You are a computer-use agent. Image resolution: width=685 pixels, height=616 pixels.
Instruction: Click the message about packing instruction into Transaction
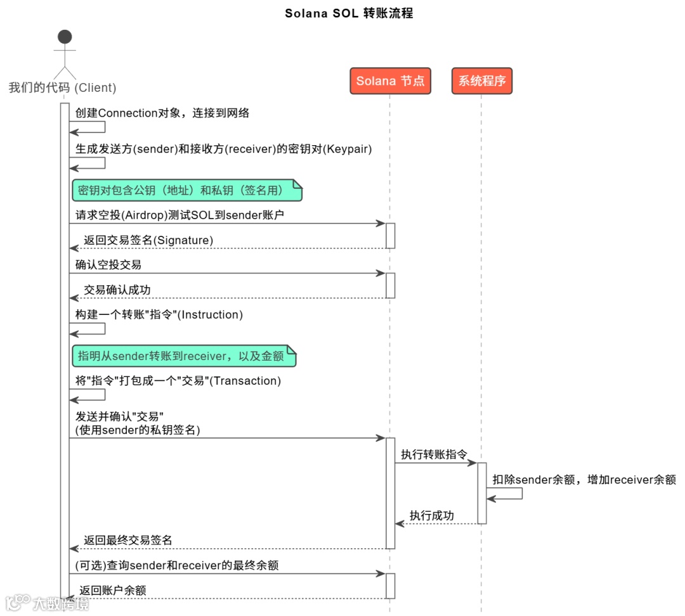178,381
